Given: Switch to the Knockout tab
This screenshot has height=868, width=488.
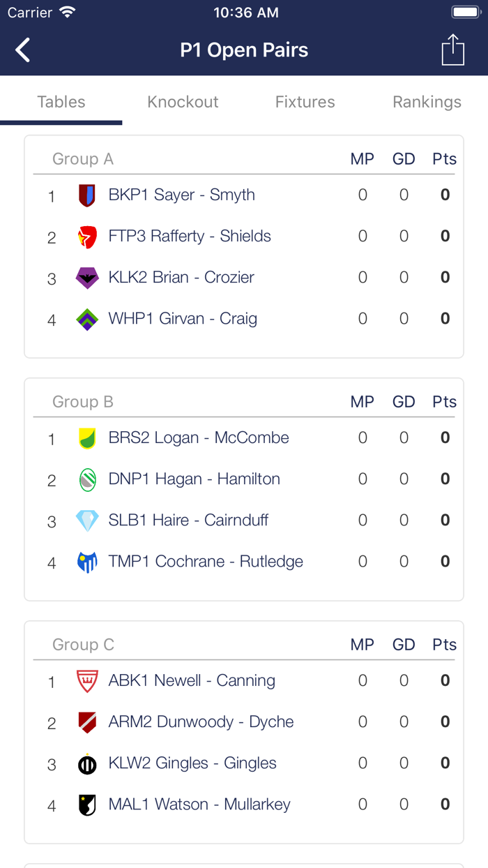Looking at the screenshot, I should click(x=183, y=102).
